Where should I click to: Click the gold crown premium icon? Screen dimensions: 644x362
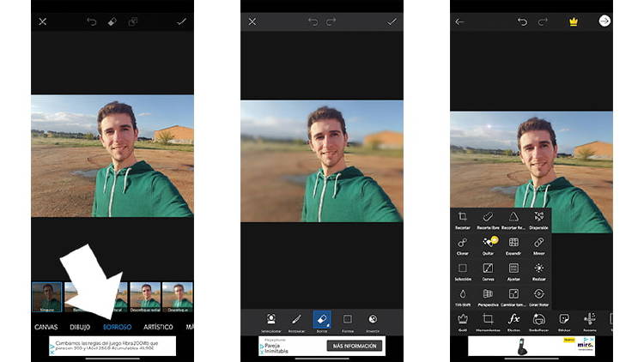coord(574,21)
